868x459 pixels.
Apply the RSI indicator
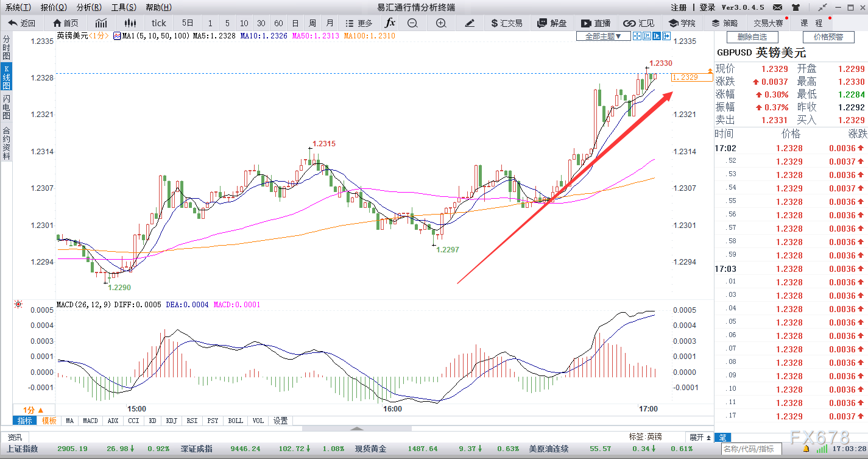pyautogui.click(x=192, y=421)
